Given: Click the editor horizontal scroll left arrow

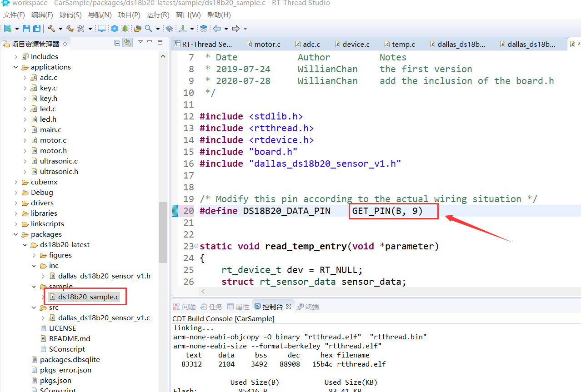Looking at the screenshot, I should [x=203, y=292].
